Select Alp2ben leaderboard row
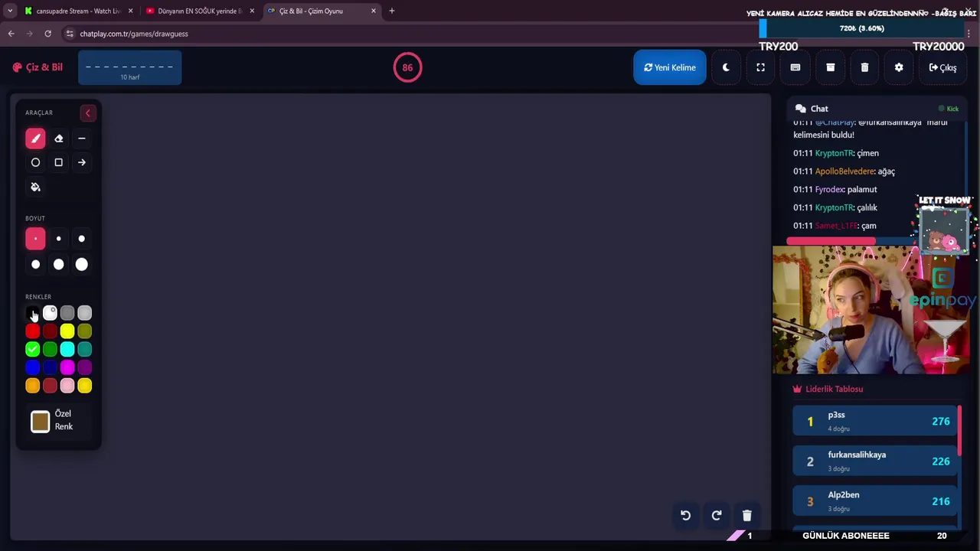The height and width of the screenshot is (551, 980). click(875, 501)
